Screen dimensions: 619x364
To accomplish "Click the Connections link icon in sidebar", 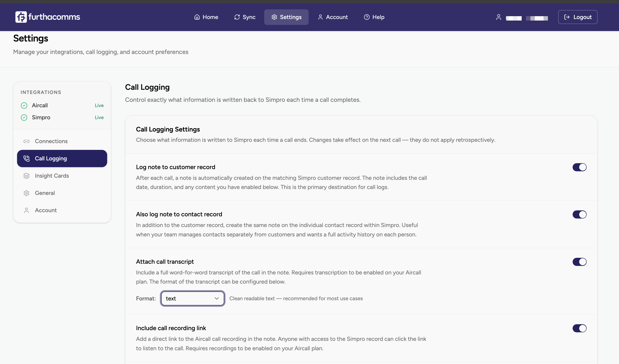I will pyautogui.click(x=26, y=141).
